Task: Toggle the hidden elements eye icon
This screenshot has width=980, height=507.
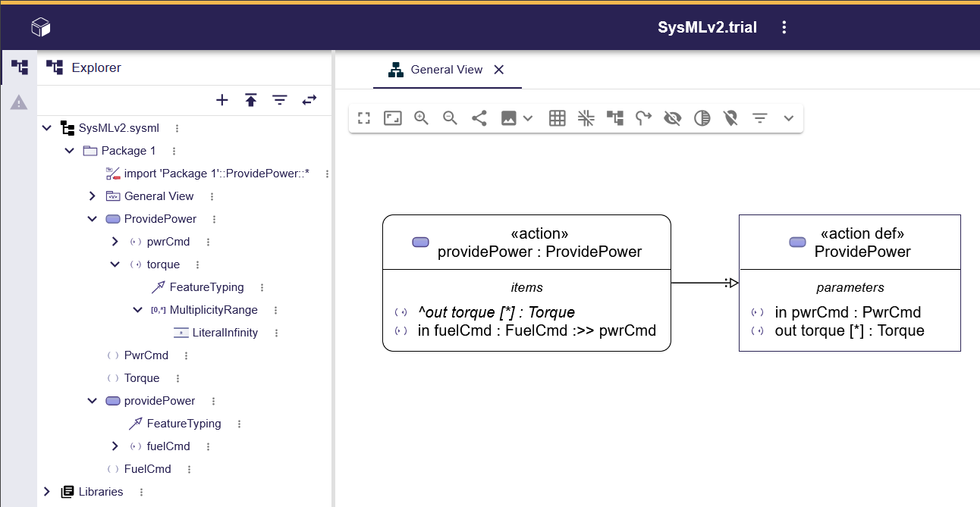Action: click(672, 118)
